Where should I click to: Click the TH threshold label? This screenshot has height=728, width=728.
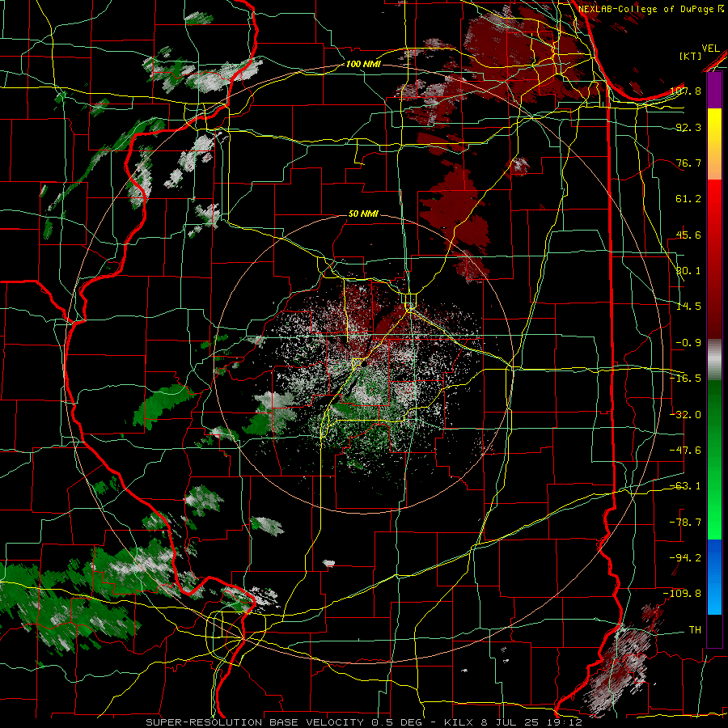click(x=695, y=630)
